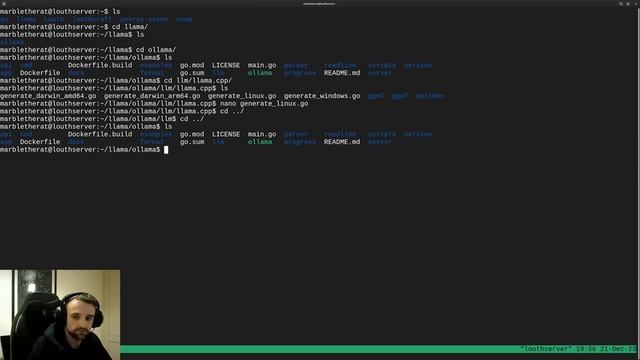The image size is (640, 360).
Task: Click Dockerfile.build in the latest ollama listing
Action: click(100, 134)
